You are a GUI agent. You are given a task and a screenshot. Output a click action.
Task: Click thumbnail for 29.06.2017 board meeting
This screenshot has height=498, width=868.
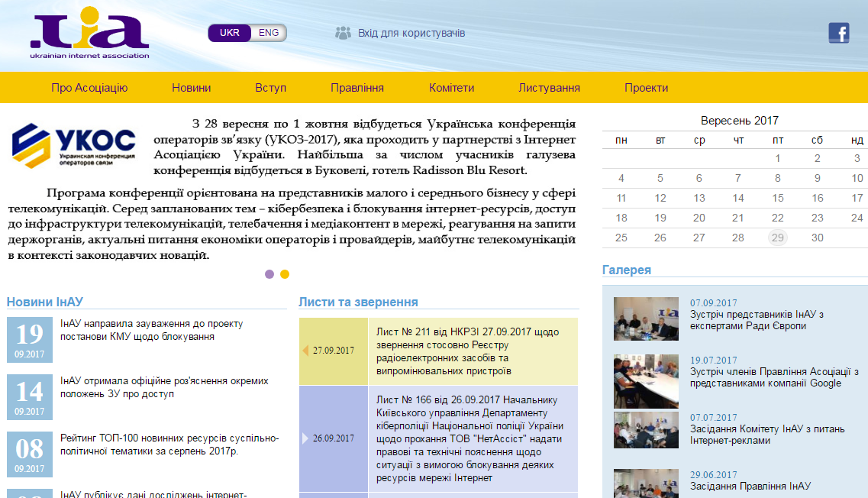pyautogui.click(x=646, y=483)
